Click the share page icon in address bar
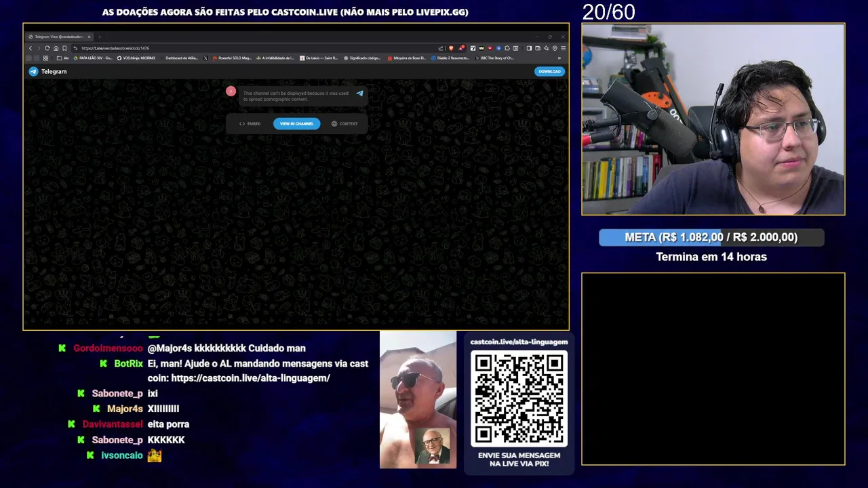This screenshot has width=868, height=488. point(441,48)
